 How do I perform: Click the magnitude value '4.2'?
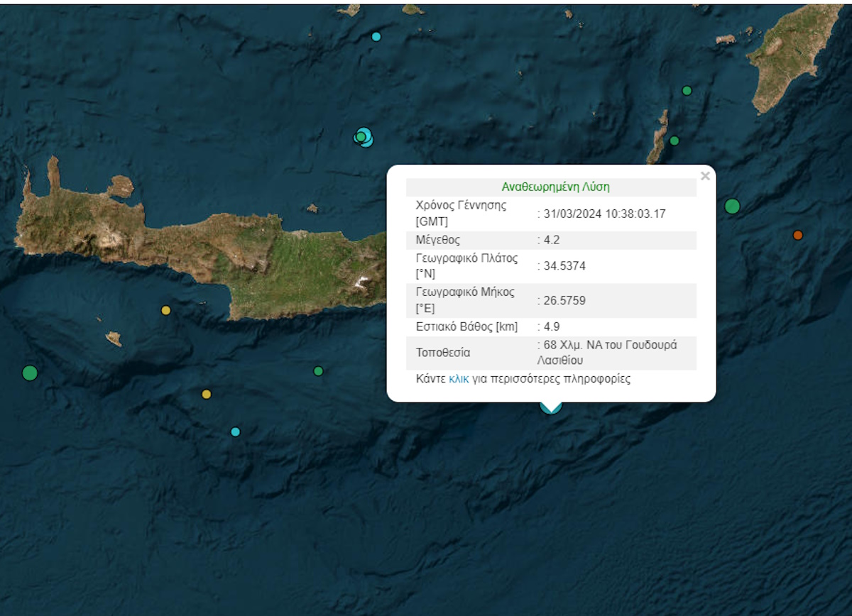point(552,240)
